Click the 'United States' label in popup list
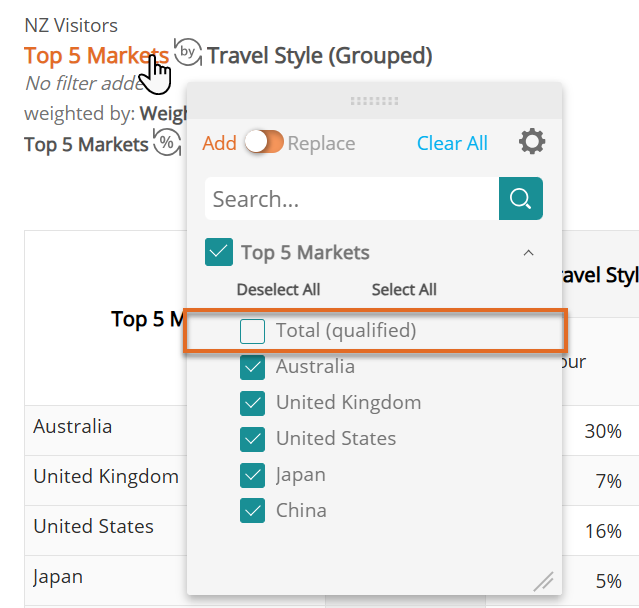 point(336,438)
